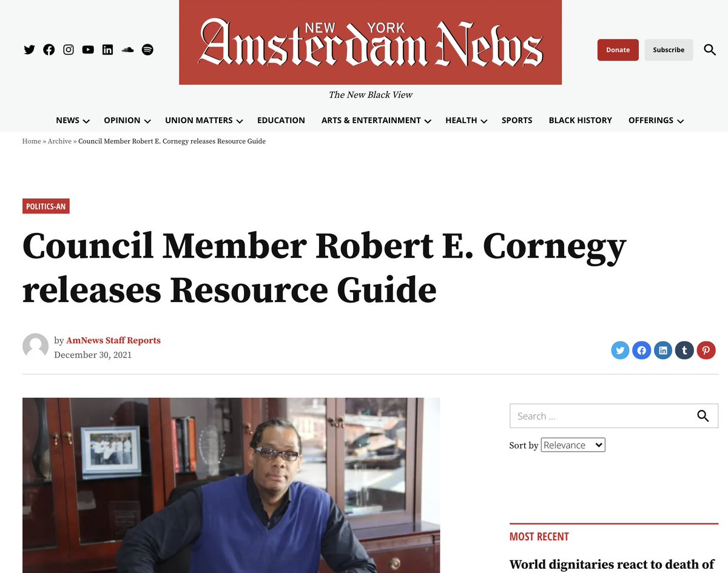This screenshot has height=573, width=728.
Task: Go to the Black History section
Action: pos(581,120)
